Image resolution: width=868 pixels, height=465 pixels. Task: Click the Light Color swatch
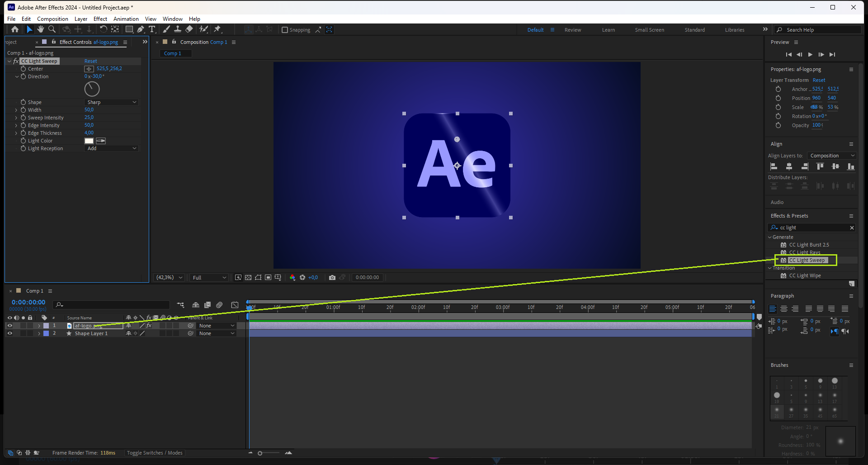89,141
